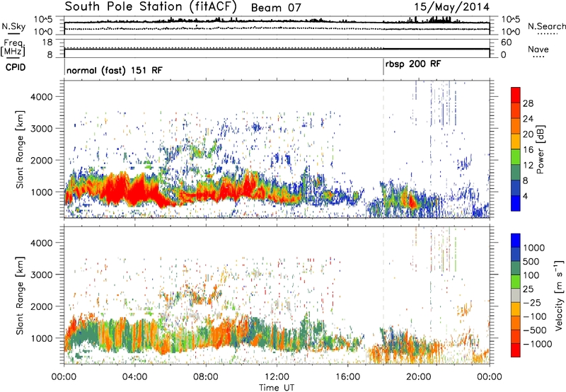Click the '20:00' time tick label

pos(418,377)
